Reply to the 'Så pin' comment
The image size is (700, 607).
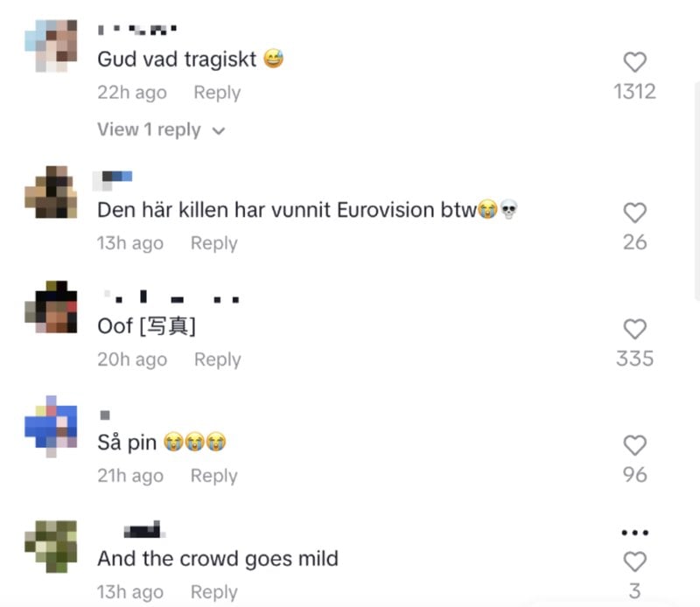214,476
